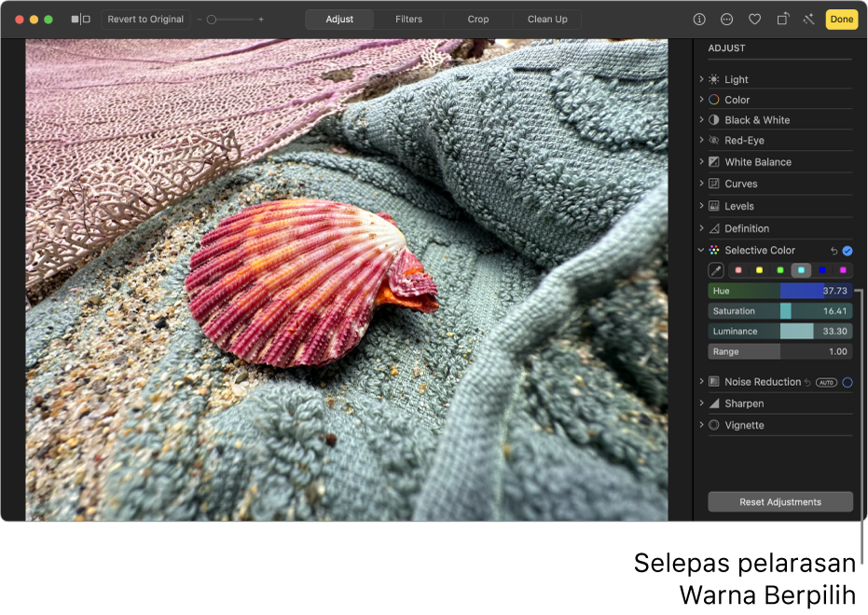Image resolution: width=868 pixels, height=615 pixels.
Task: Click the Reset Adjustments button
Action: click(x=780, y=502)
